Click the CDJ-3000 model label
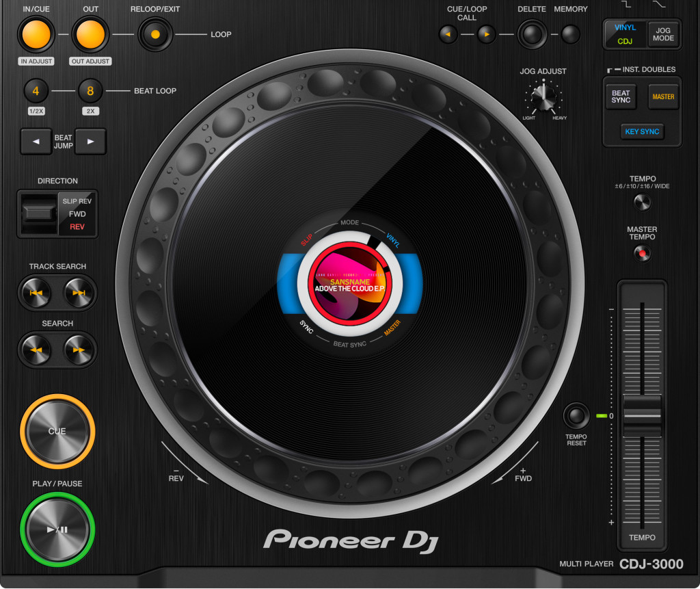Image resolution: width=700 pixels, height=589 pixels. pos(651,564)
